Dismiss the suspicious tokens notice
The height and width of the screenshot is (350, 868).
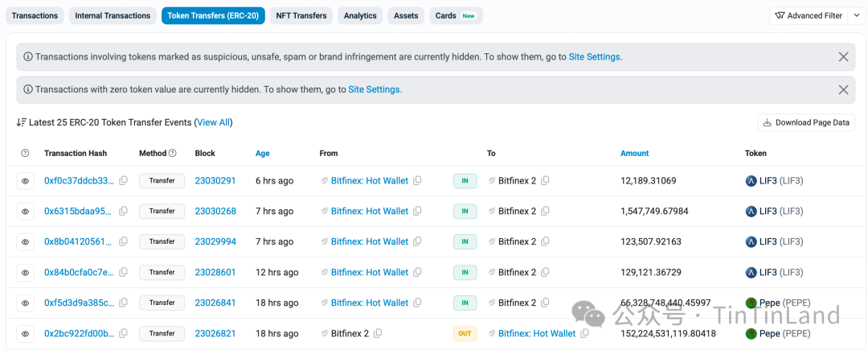[844, 56]
